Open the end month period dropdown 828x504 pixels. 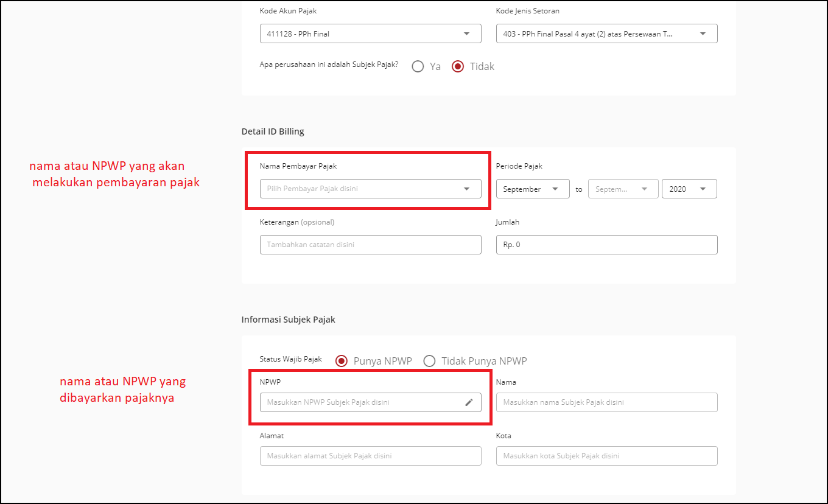[x=623, y=189]
